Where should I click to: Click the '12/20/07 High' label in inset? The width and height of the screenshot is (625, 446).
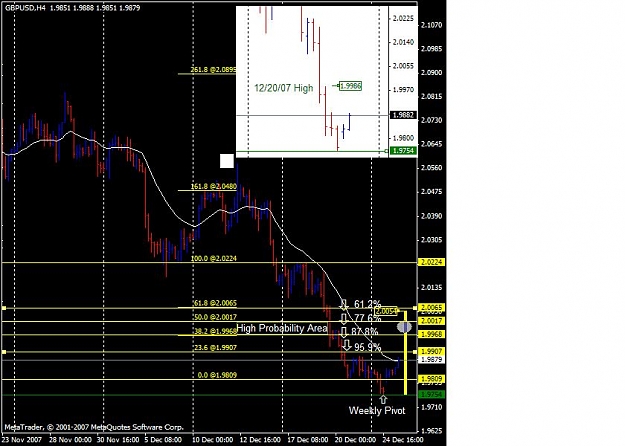coord(283,88)
